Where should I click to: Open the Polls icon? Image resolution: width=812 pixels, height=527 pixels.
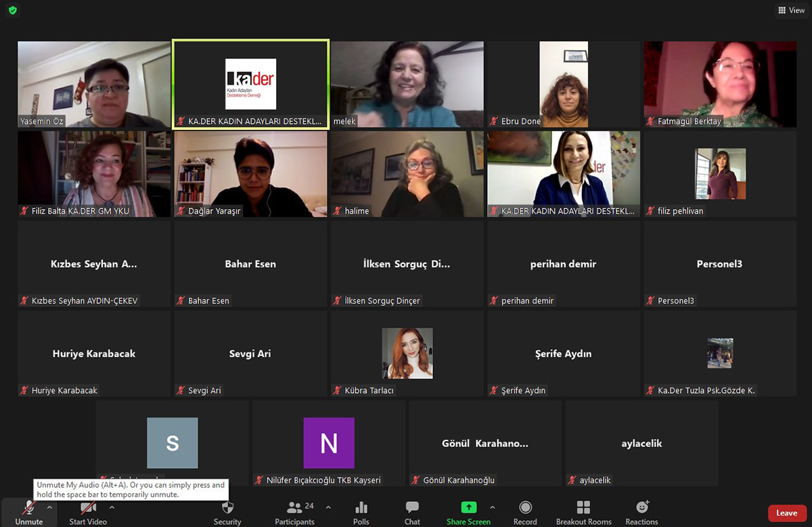click(361, 508)
